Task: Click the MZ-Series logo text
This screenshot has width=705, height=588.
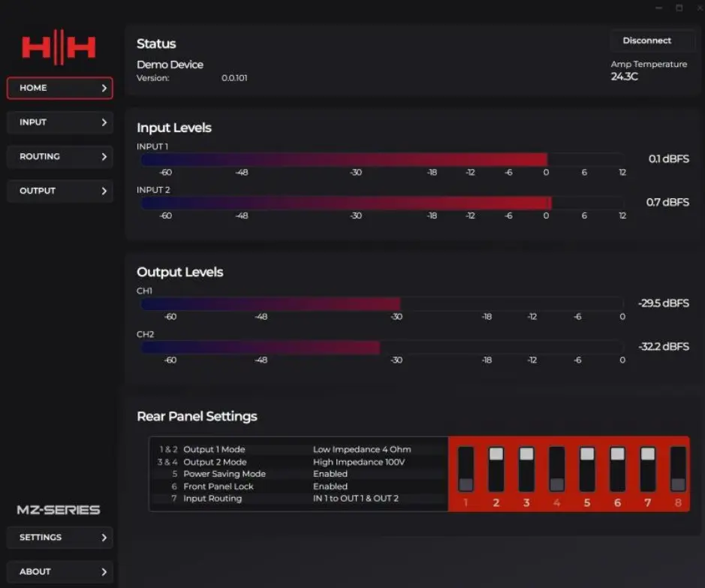Action: click(59, 510)
